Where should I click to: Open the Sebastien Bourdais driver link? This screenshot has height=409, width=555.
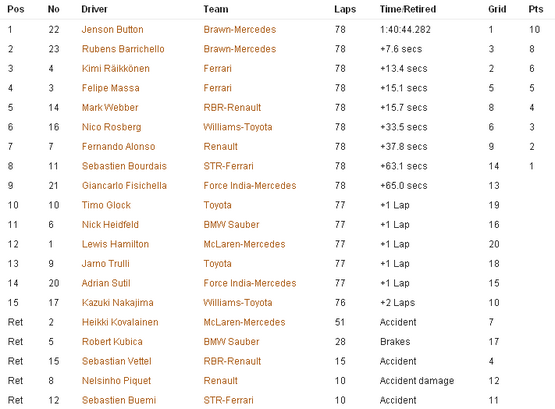coord(124,166)
